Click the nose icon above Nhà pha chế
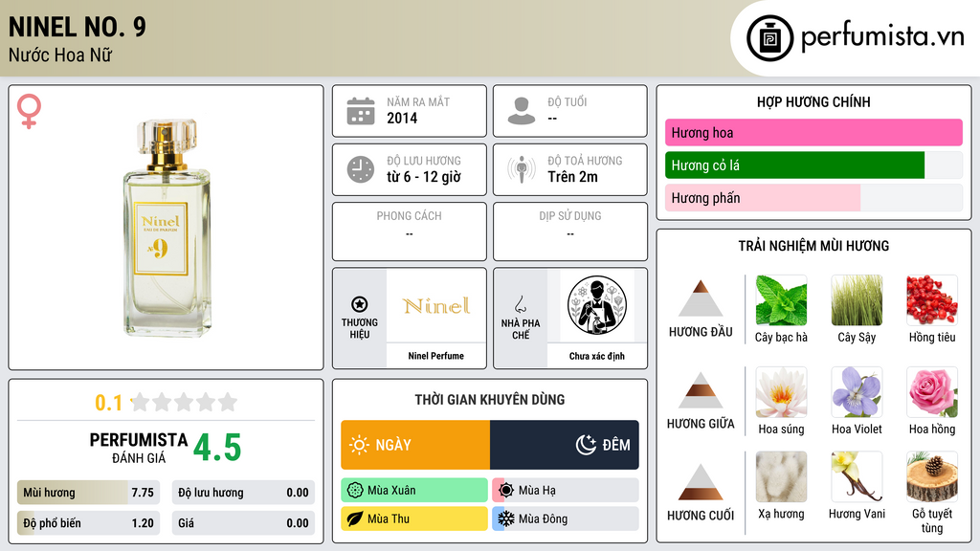 coord(521,304)
